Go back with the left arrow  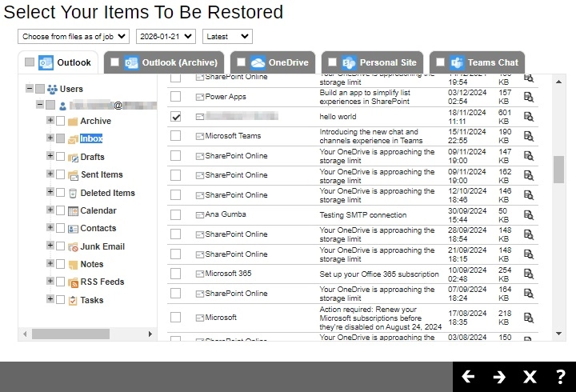click(468, 377)
